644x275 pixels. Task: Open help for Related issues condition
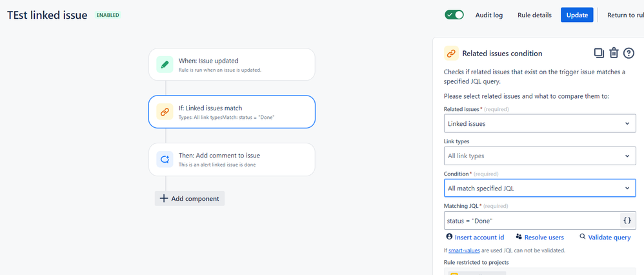629,54
